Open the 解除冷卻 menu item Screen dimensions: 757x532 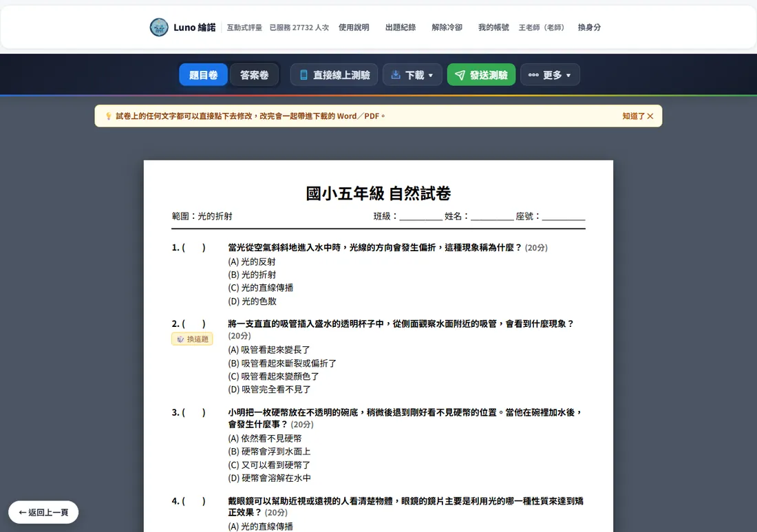[447, 28]
